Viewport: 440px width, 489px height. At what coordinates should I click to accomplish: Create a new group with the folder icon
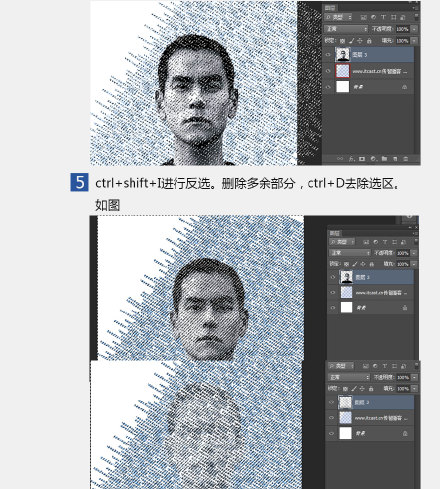384,159
